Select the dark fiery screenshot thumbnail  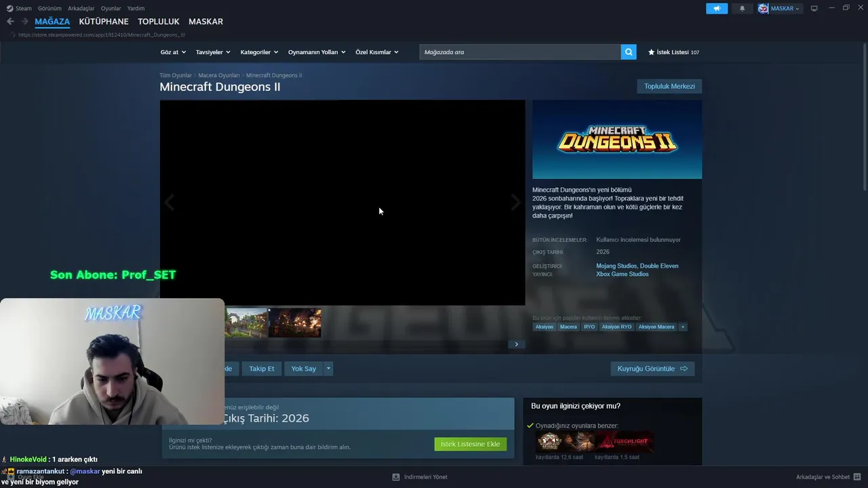pyautogui.click(x=295, y=323)
